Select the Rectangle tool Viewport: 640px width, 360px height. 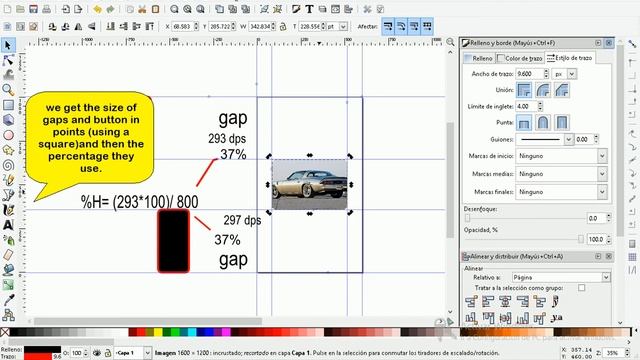pos(8,105)
